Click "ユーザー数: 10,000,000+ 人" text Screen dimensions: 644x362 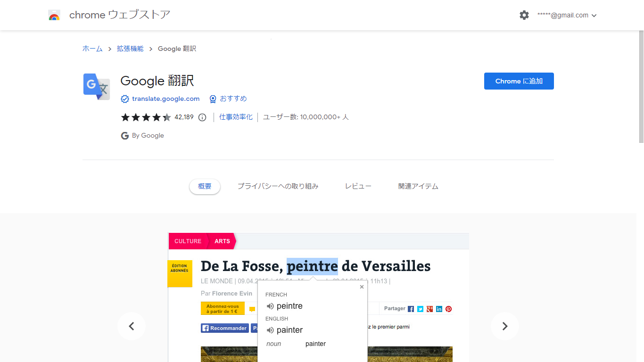pos(306,117)
